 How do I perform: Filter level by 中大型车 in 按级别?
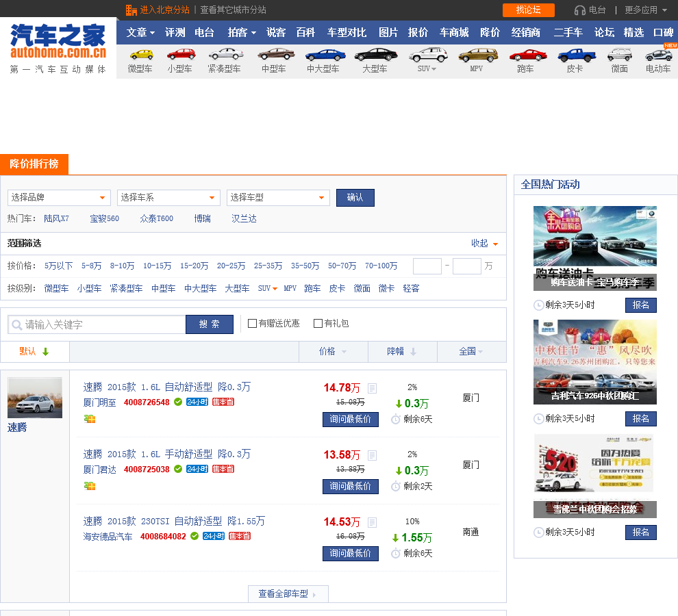pos(200,288)
